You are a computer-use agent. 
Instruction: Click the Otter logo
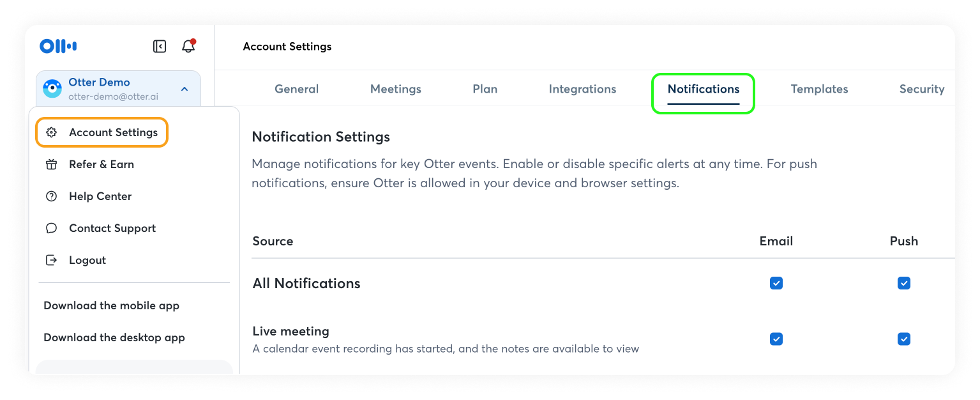tap(57, 45)
